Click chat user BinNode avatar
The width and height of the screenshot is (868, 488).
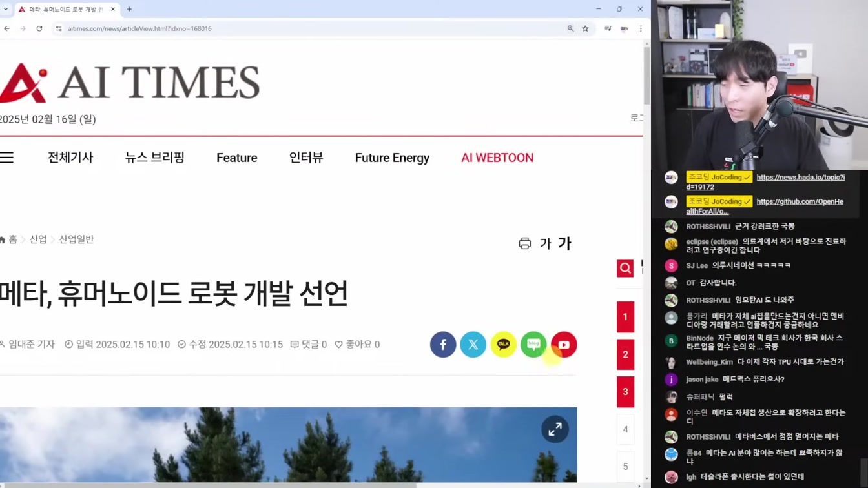pos(672,340)
